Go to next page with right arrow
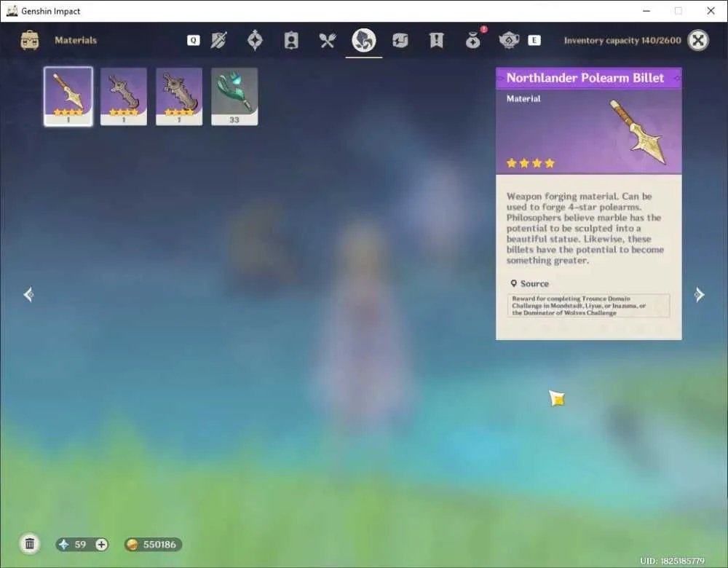Image resolution: width=728 pixels, height=568 pixels. click(699, 294)
